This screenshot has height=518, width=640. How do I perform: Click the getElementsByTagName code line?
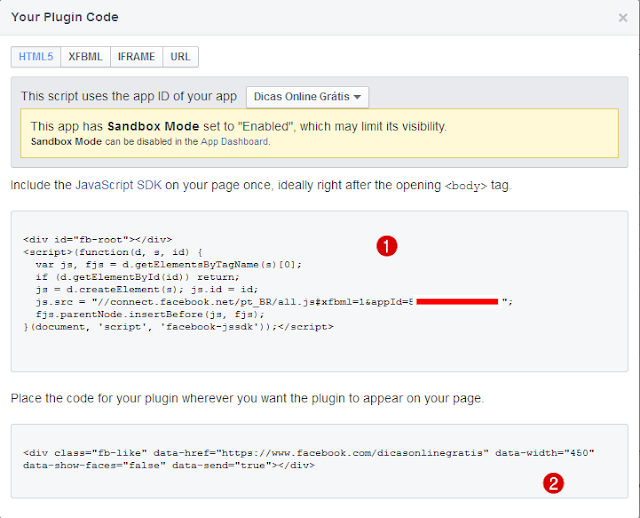pos(169,265)
